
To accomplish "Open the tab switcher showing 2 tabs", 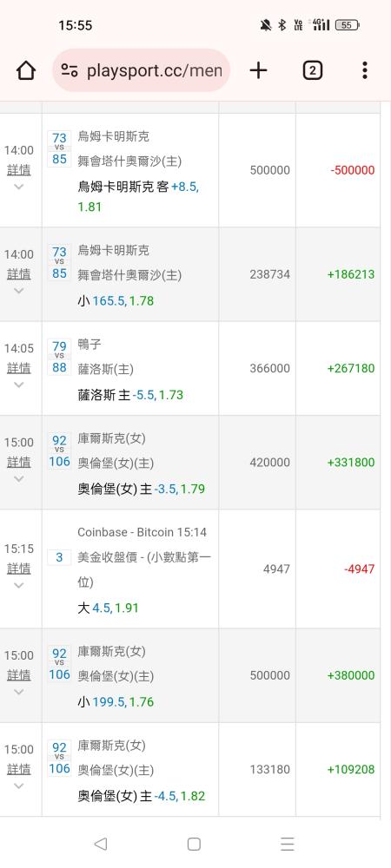I will click(x=312, y=70).
